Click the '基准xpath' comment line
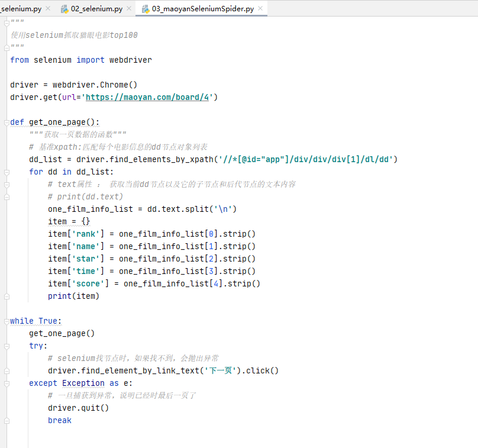The image size is (478, 448). pos(118,147)
